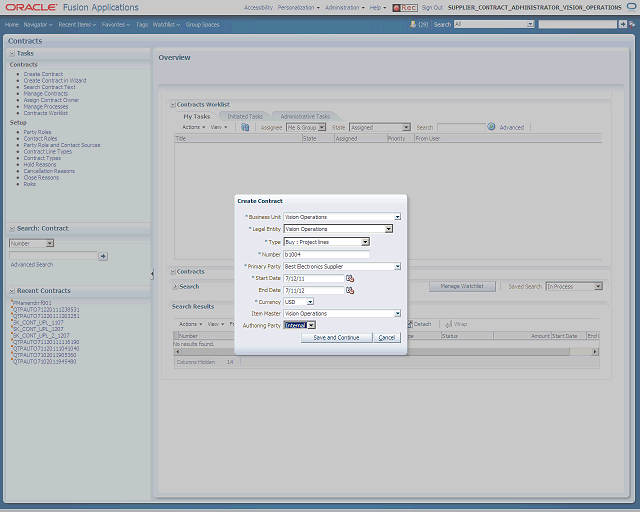The width and height of the screenshot is (640, 512).
Task: Open search results View menu
Action: [x=216, y=324]
